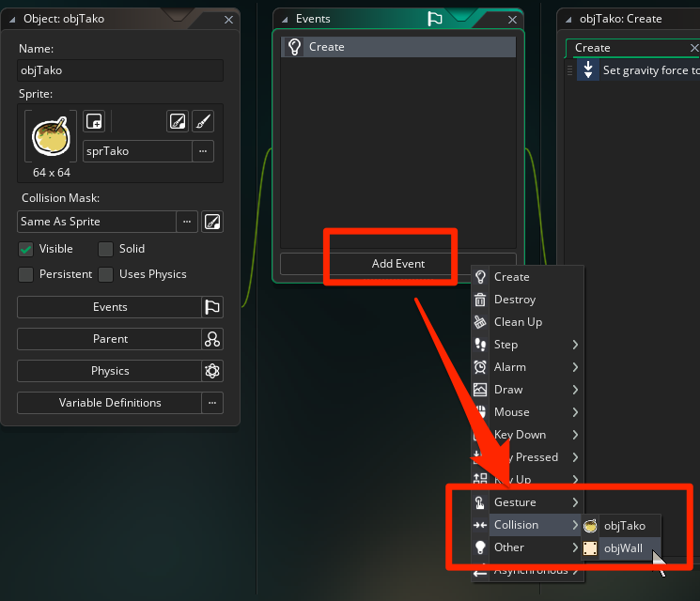
Task: Click the Alarm menu chevron arrow
Action: point(575,367)
